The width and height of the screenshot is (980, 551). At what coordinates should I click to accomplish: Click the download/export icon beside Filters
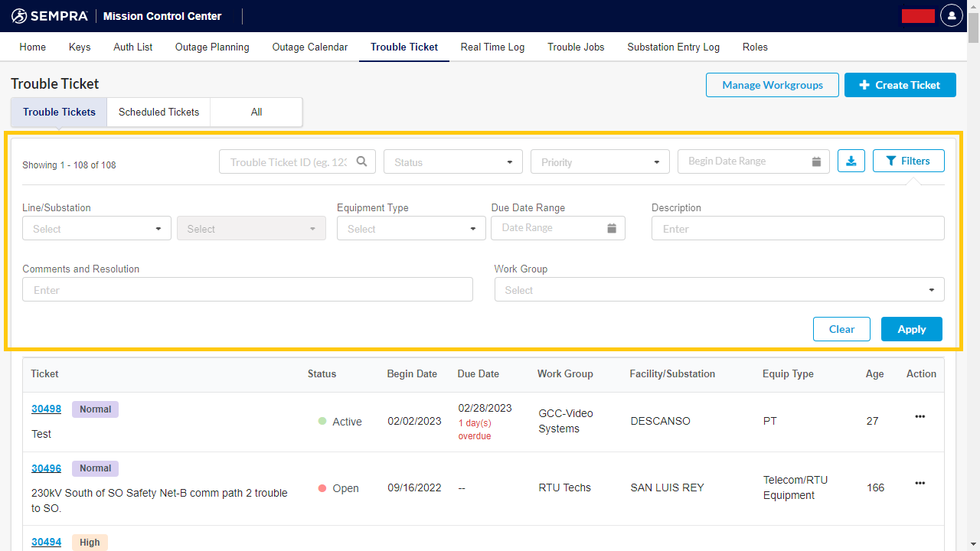851,161
